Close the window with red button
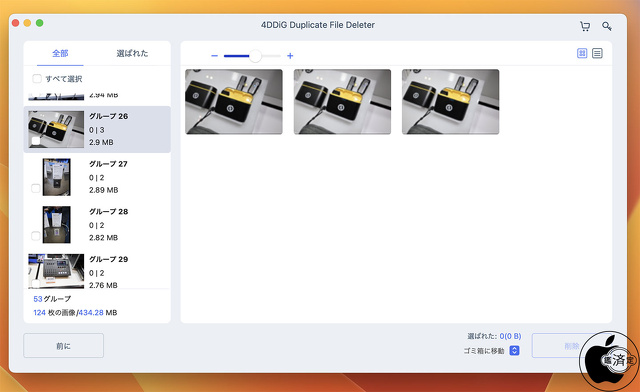 pyautogui.click(x=16, y=23)
